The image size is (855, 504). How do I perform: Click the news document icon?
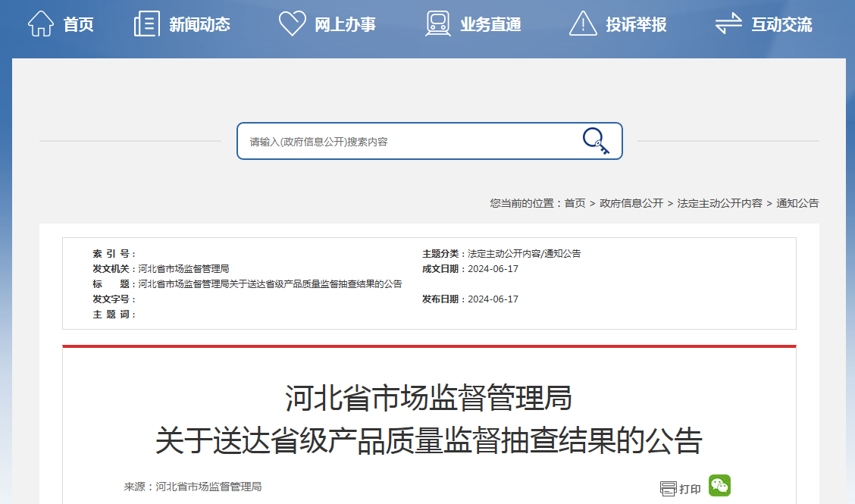(x=147, y=23)
